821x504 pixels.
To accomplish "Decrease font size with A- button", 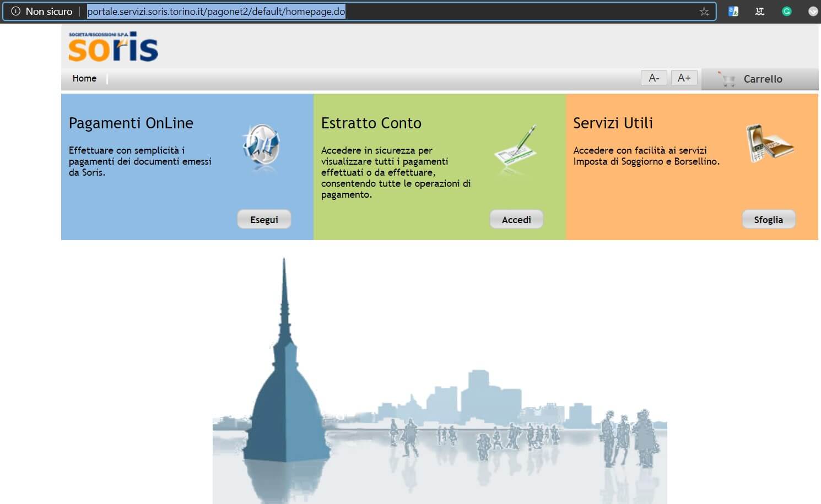I will pos(653,78).
